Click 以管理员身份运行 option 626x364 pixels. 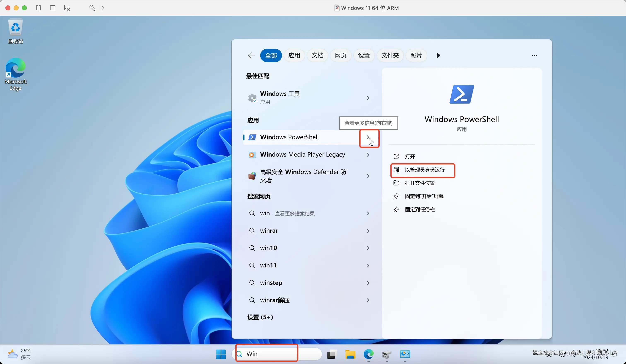[425, 170]
